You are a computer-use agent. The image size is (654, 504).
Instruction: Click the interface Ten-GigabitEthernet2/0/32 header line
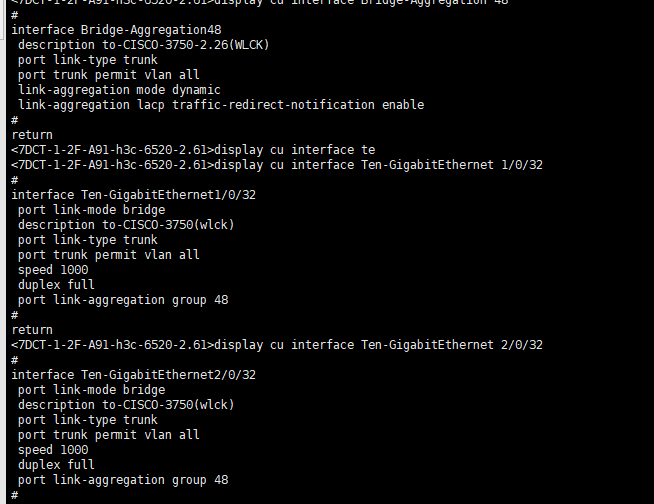pyautogui.click(x=133, y=375)
